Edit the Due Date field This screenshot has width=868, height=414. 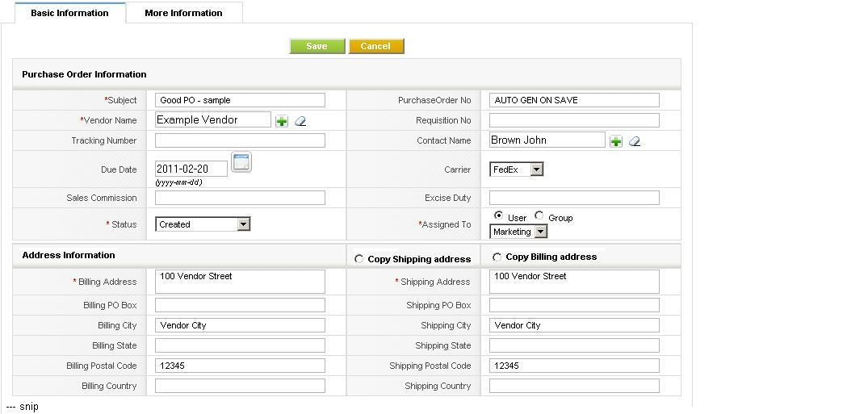tap(191, 169)
